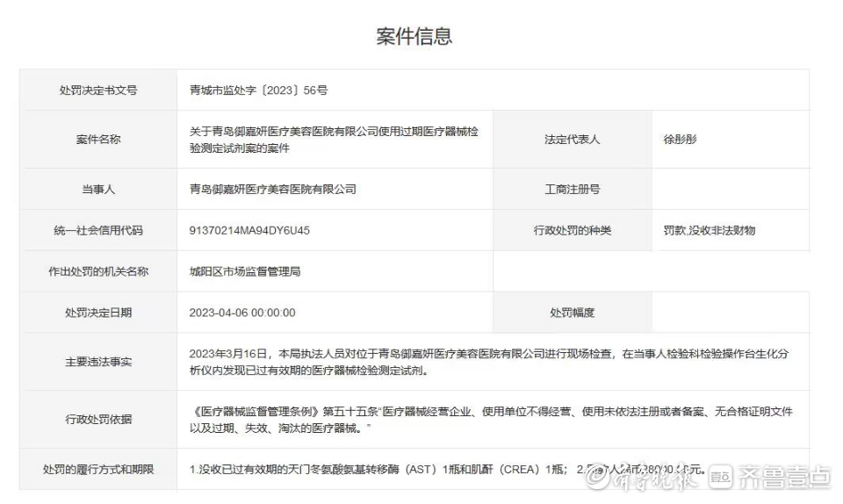Click document number 青城市监处字〔2023〕56号

tap(258, 90)
